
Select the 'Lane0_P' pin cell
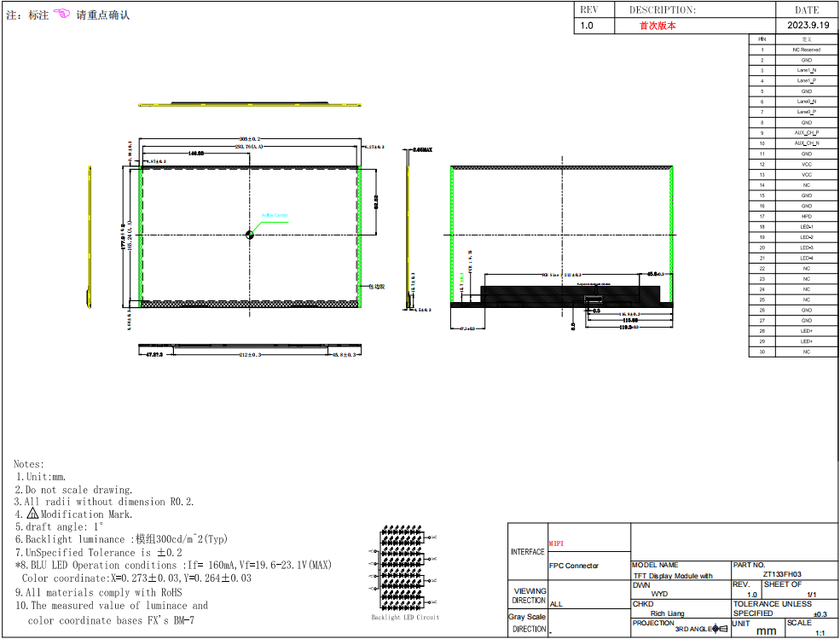(x=807, y=112)
